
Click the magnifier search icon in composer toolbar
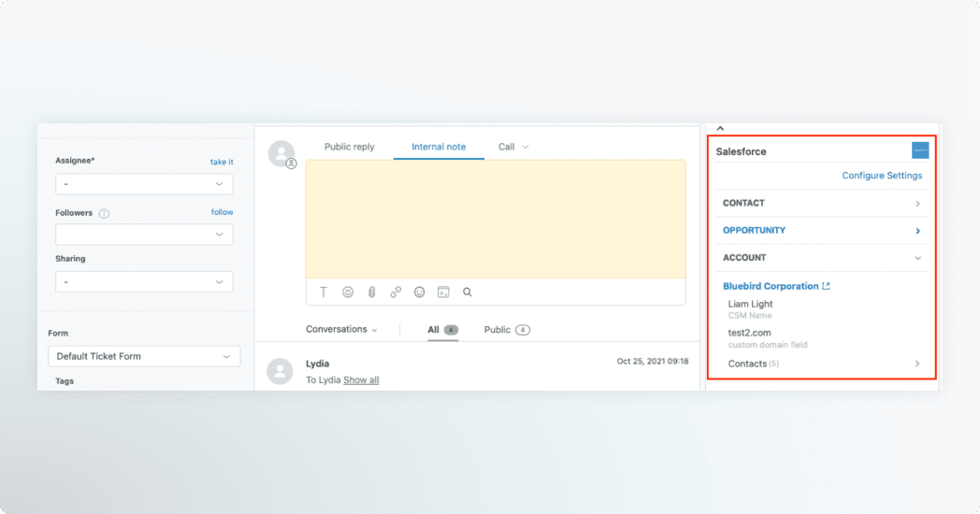467,292
